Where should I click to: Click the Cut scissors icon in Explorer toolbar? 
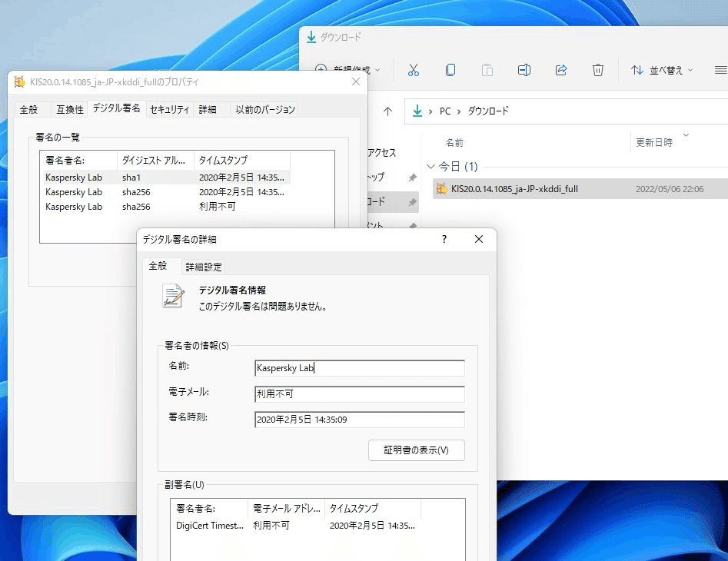click(x=414, y=70)
